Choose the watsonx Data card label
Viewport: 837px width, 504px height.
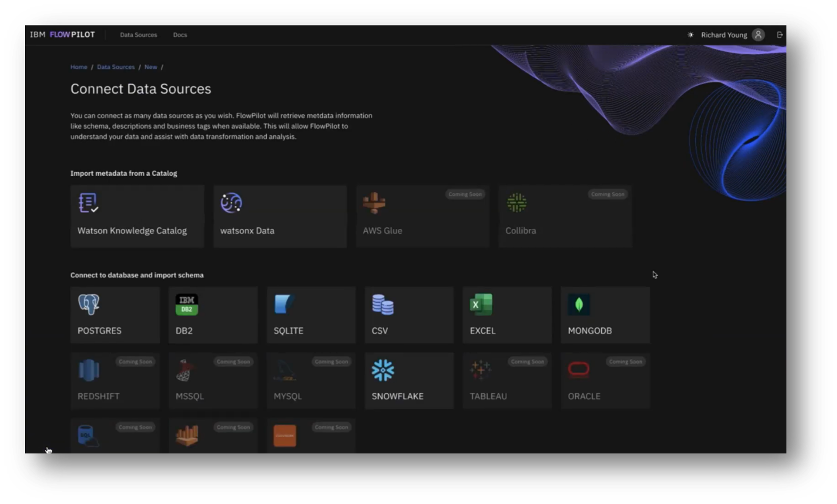247,230
